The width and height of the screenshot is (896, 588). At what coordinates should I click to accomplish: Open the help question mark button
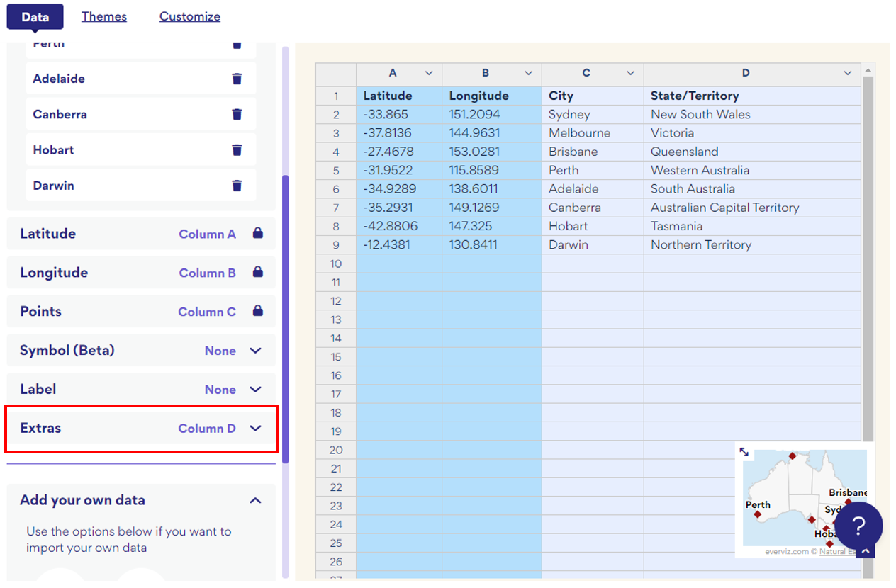point(858,526)
